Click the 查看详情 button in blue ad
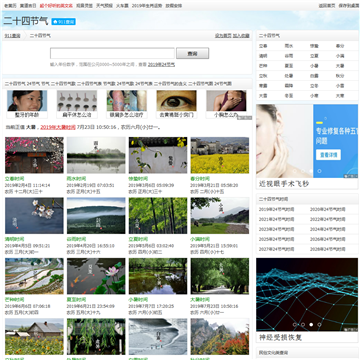The image size is (360, 360). pyautogui.click(x=328, y=155)
